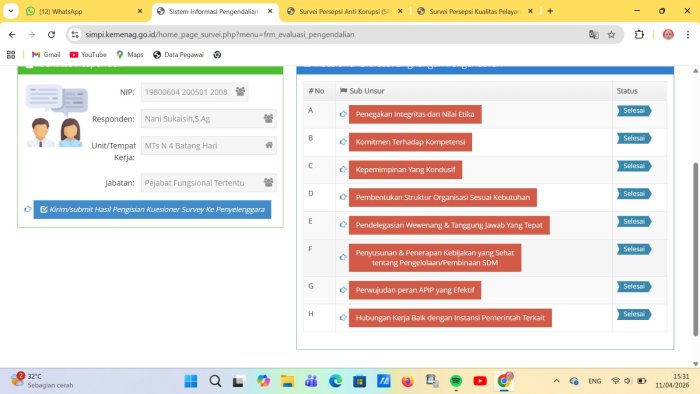Open the Maps bookmark
This screenshot has width=700, height=394.
tap(130, 54)
